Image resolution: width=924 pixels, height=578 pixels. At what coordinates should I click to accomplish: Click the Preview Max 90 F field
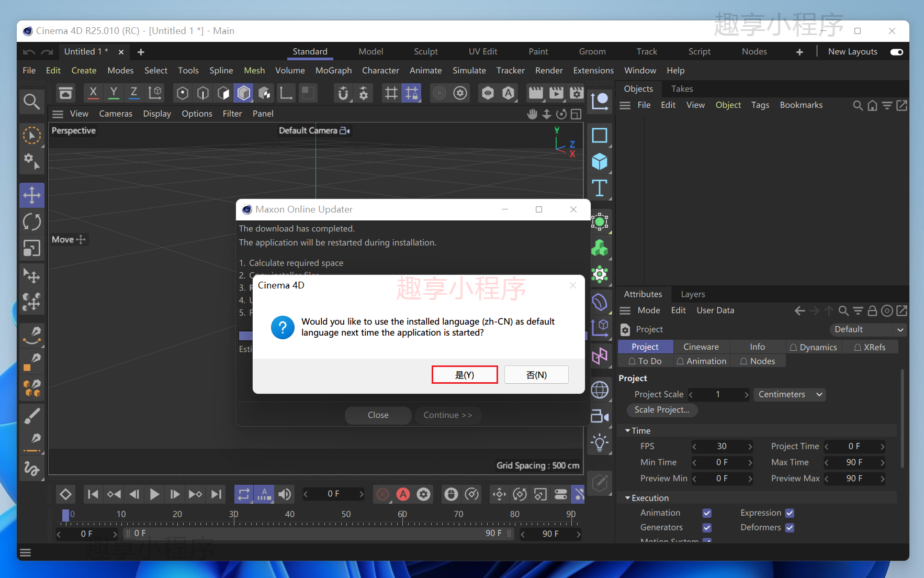[854, 479]
